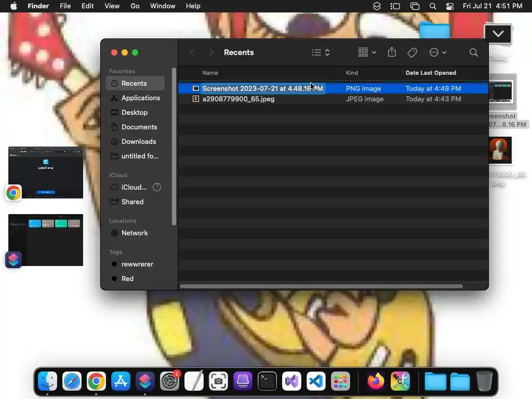Open Launchpad from the Dock
Screen dimensions: 532x399
click(x=340, y=381)
